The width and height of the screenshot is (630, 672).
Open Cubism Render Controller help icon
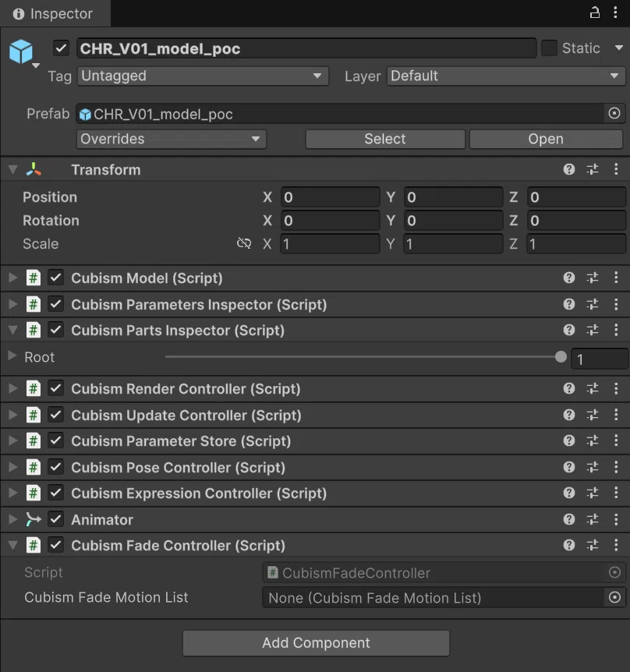(x=568, y=388)
